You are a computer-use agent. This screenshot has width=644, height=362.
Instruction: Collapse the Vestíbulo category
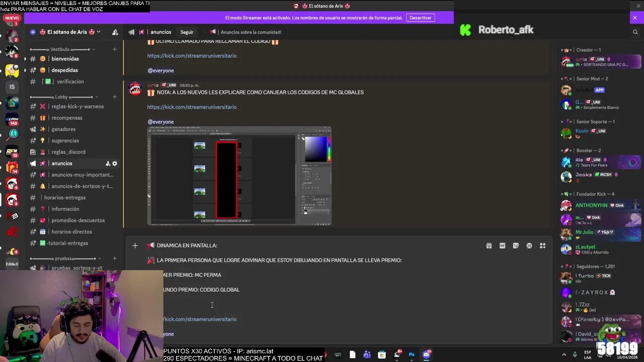click(x=63, y=49)
